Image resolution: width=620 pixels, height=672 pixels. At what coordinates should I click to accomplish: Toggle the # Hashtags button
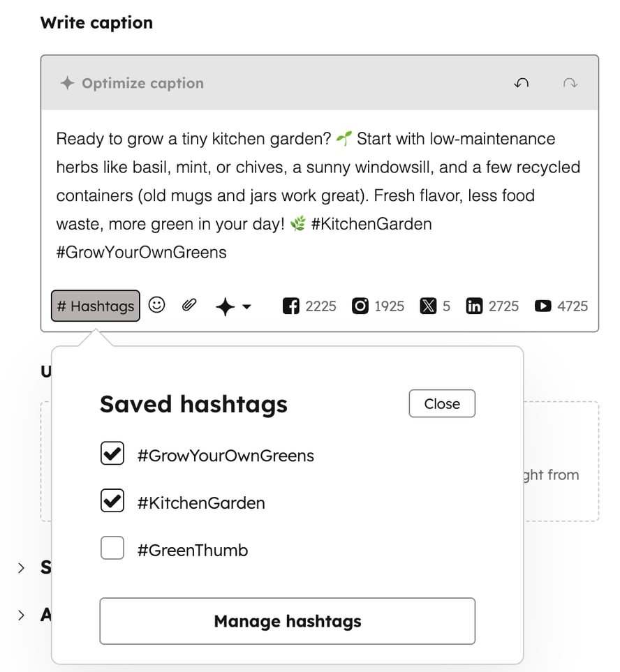click(96, 306)
